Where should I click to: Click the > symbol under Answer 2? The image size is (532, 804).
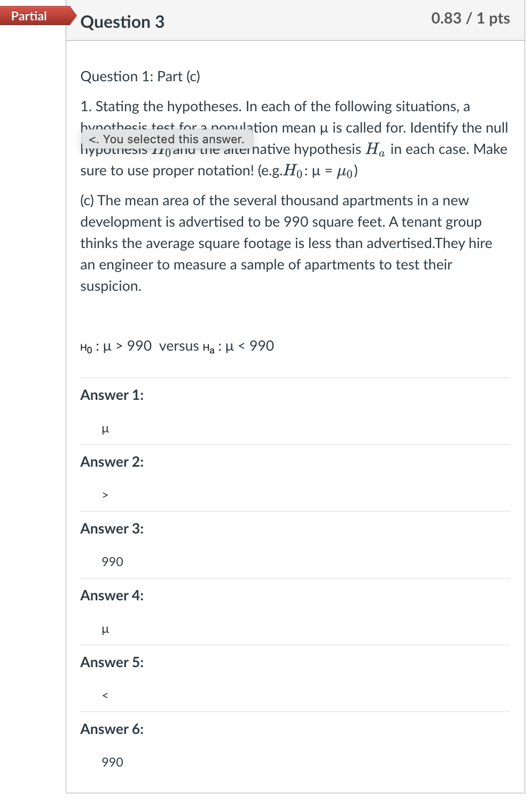click(x=105, y=495)
